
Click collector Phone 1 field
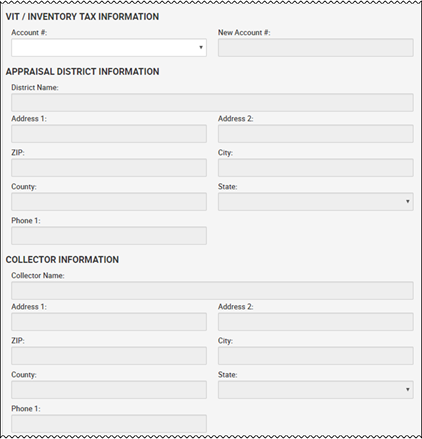pos(109,424)
